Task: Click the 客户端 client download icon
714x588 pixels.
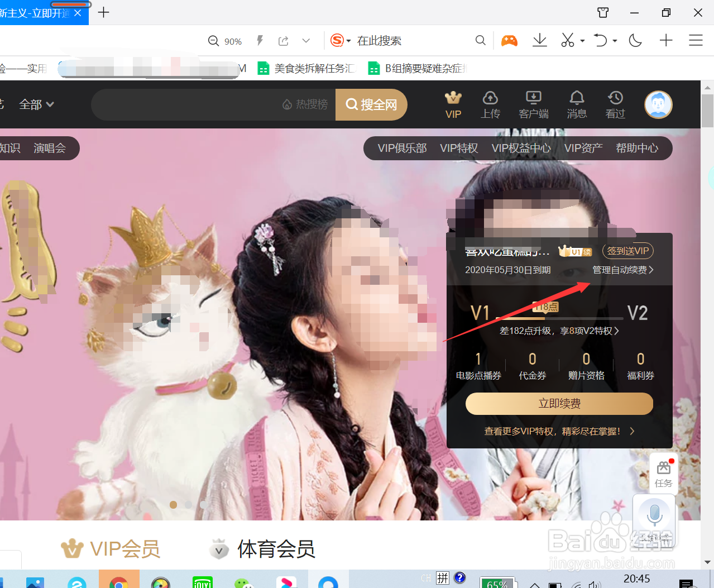Action: pos(534,105)
